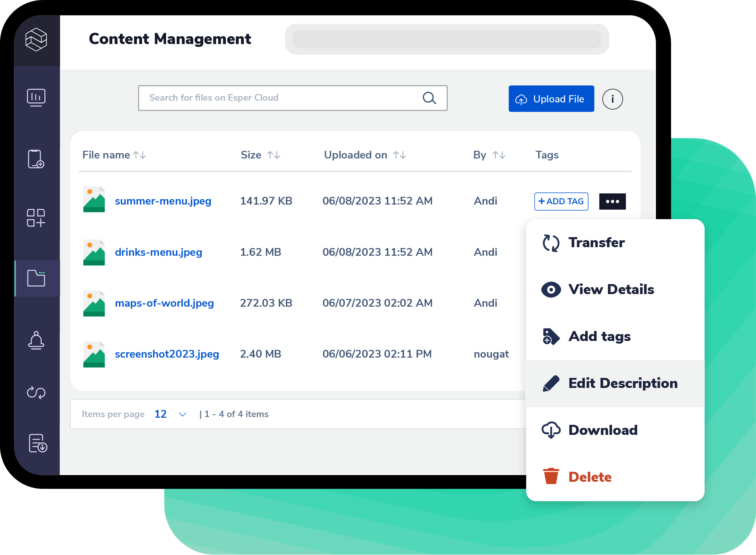Choose Edit Description in the context menu

tap(623, 383)
